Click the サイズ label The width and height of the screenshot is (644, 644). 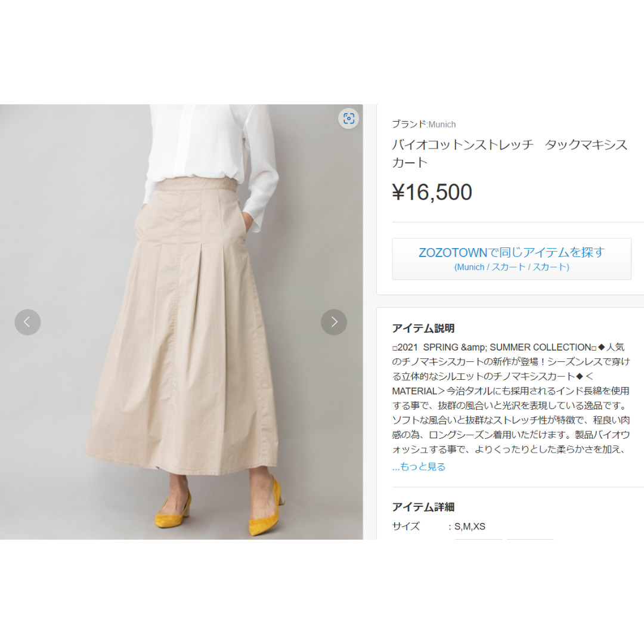pos(406,526)
